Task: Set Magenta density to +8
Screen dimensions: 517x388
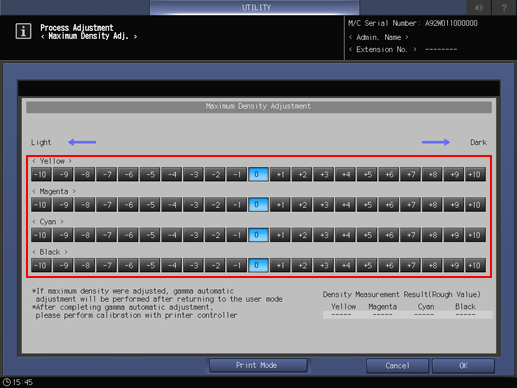Action: click(x=432, y=205)
